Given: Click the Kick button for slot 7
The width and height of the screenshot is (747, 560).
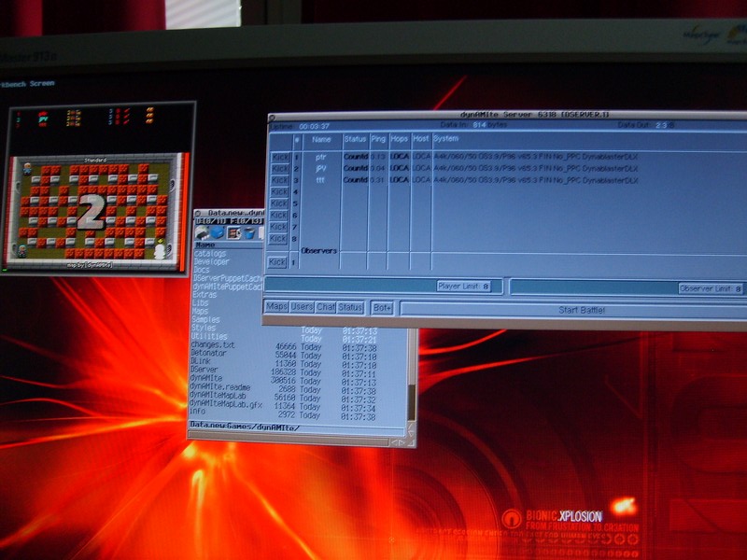Looking at the screenshot, I should 279,227.
